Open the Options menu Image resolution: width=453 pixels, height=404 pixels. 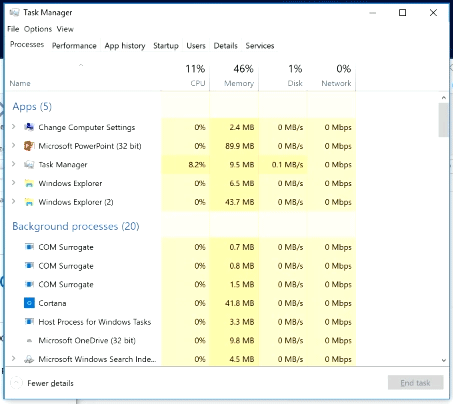click(x=38, y=29)
